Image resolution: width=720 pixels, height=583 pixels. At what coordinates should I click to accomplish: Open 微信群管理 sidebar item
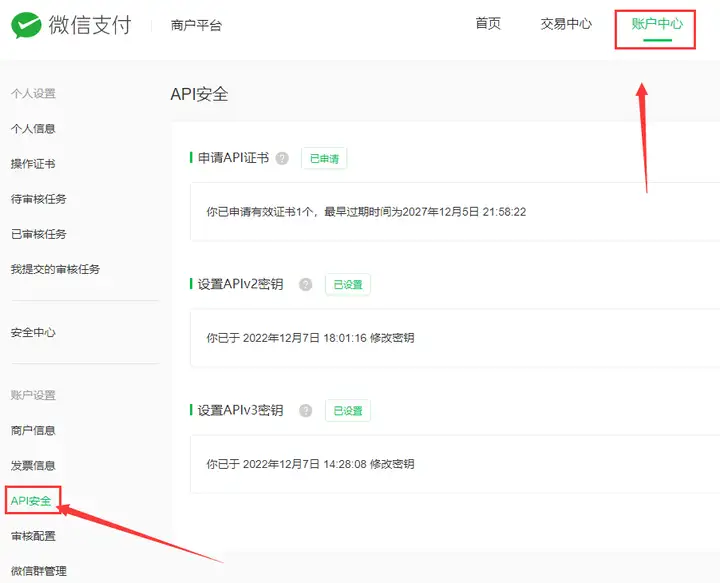[x=39, y=571]
